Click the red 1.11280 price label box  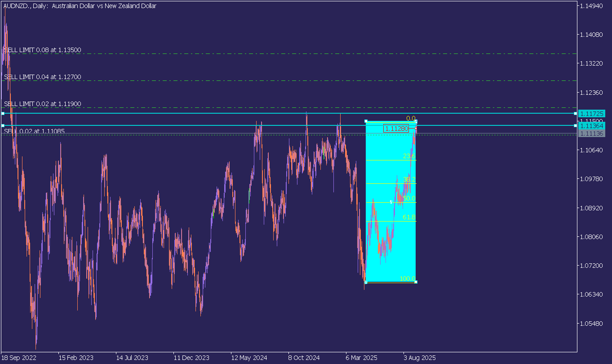(x=396, y=129)
